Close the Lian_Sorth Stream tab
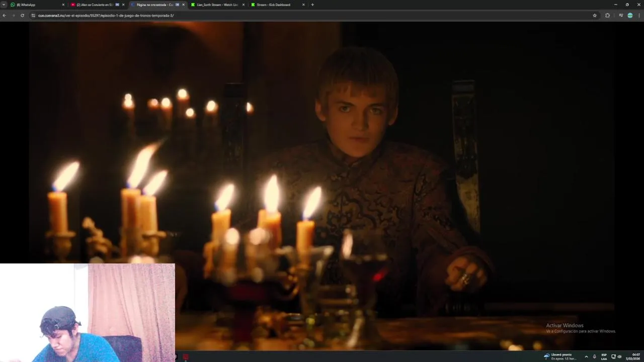The height and width of the screenshot is (362, 644). [244, 5]
